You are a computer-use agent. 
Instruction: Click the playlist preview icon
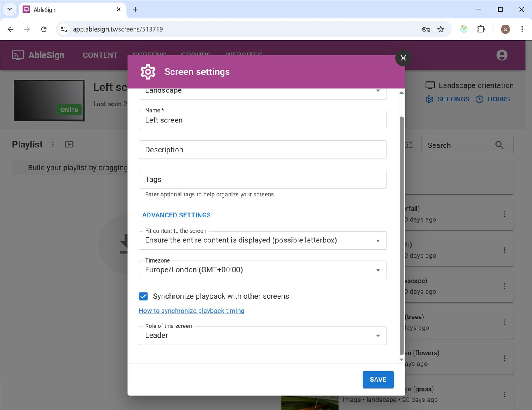69,144
